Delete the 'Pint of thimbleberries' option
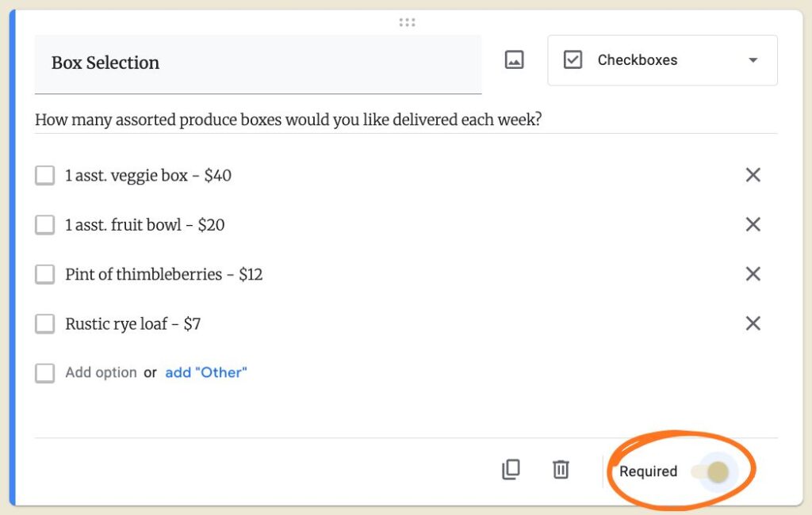The width and height of the screenshot is (812, 515). point(753,274)
